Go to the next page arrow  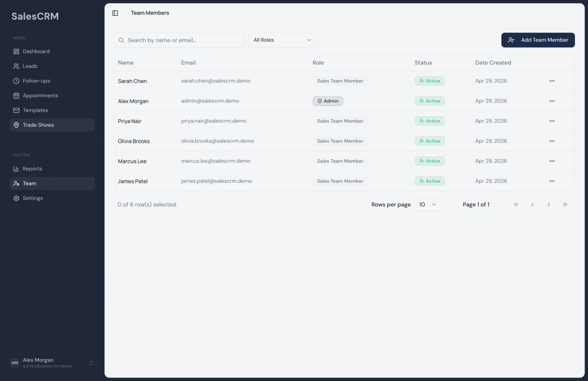tap(549, 205)
